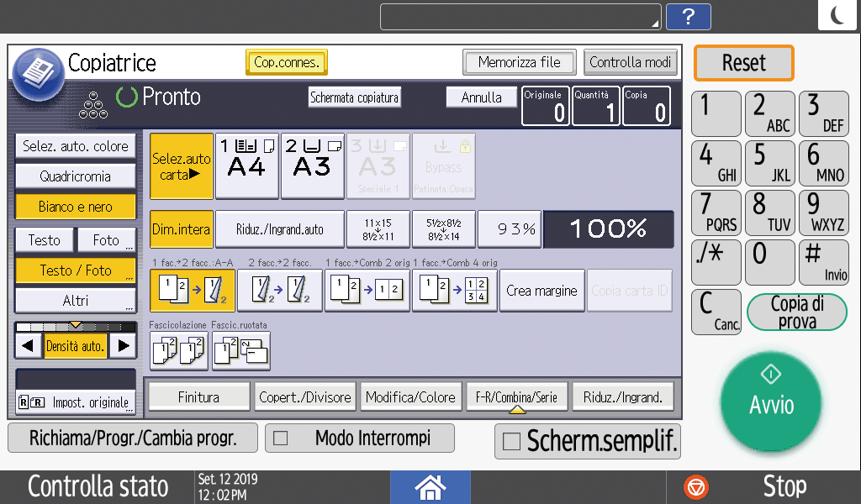The height and width of the screenshot is (504, 861).
Task: Select the Fasc.ruotata rotate sort icon
Action: coord(241,351)
